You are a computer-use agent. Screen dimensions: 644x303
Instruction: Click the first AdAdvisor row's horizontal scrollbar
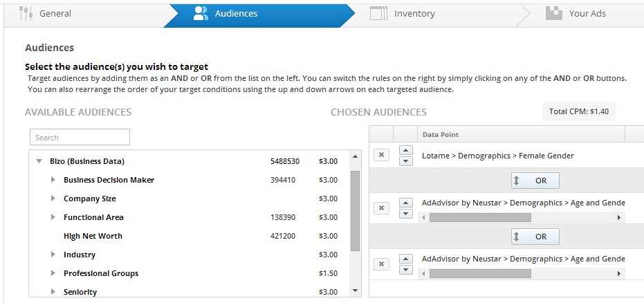click(480, 217)
